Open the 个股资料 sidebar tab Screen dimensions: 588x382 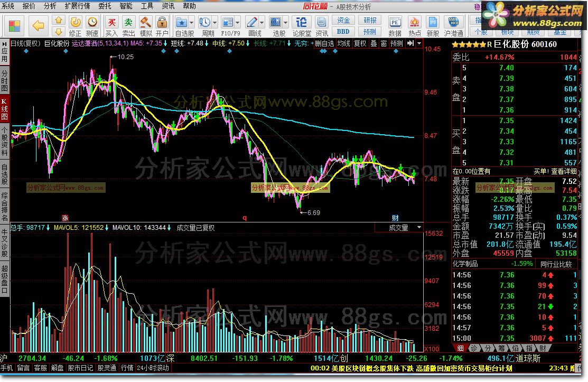pyautogui.click(x=5, y=141)
